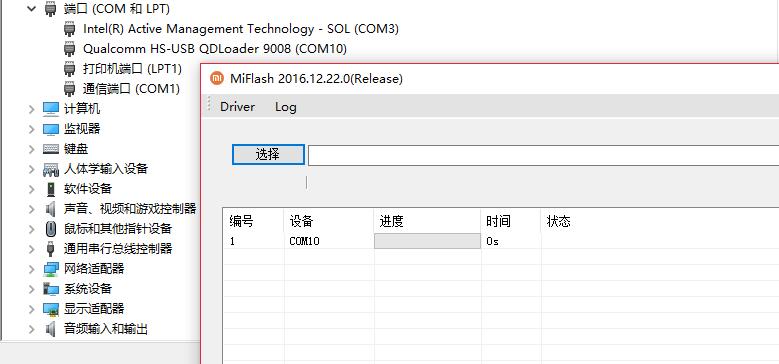This screenshot has width=779, height=364.
Task: Click the MiFlash orange Mi logo icon
Action: [217, 78]
